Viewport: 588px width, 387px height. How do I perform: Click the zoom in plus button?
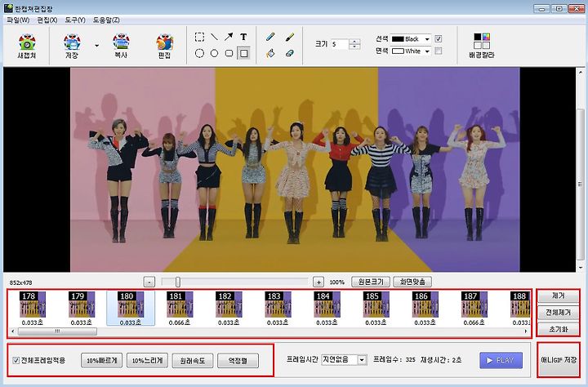tap(318, 282)
